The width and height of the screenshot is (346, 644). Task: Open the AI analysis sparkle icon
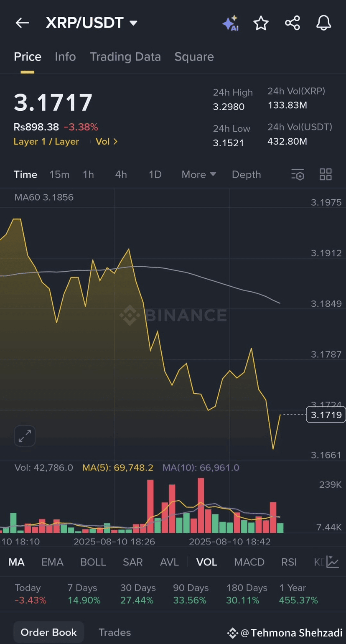coord(230,23)
